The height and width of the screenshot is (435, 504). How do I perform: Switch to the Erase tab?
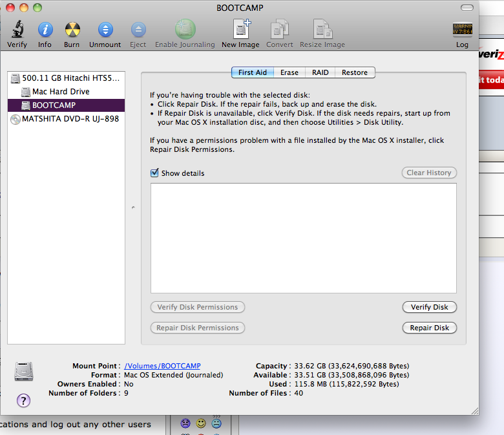289,72
